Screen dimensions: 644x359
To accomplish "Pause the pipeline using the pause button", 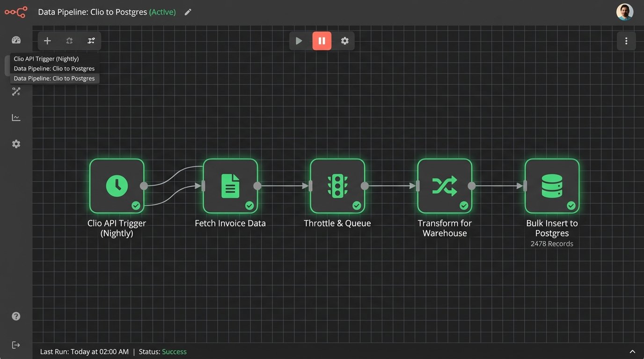I will (x=322, y=41).
